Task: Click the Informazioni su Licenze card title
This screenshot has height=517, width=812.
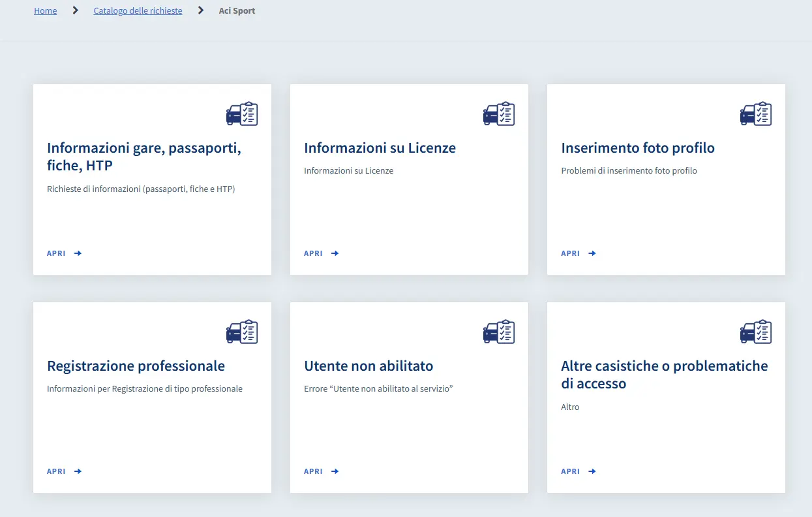Action: [380, 148]
